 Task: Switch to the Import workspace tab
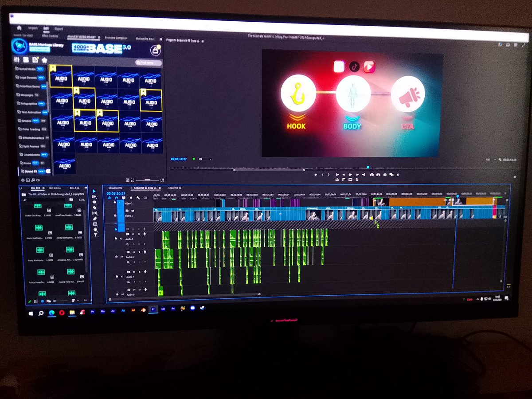point(33,28)
